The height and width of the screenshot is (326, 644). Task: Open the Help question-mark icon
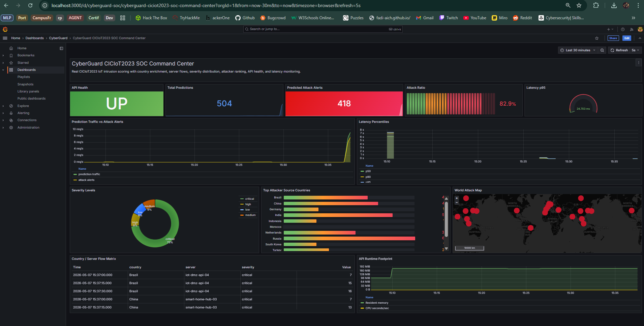(623, 29)
